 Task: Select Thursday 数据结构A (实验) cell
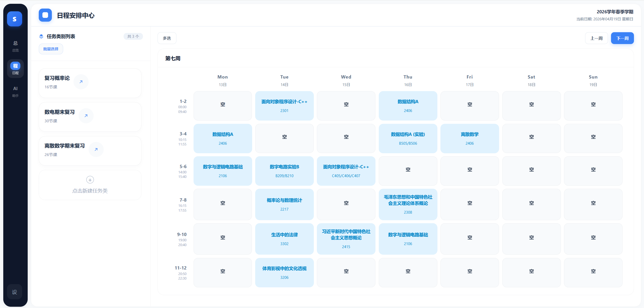tap(408, 138)
